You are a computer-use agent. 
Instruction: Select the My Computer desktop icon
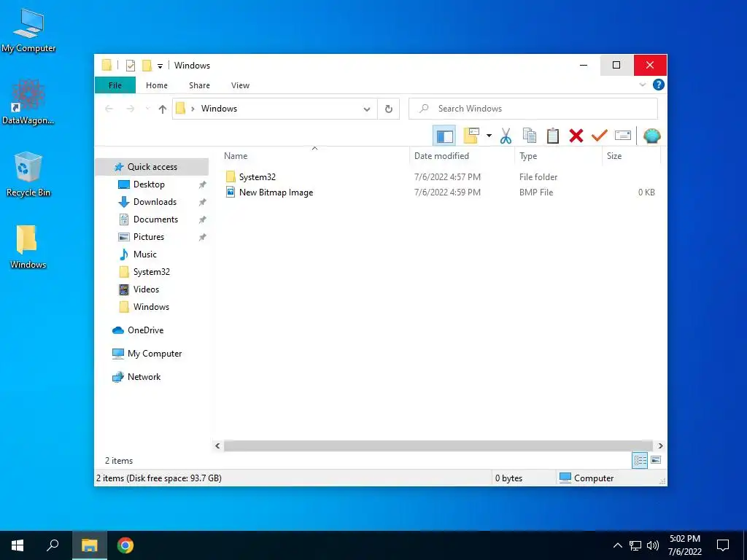(x=28, y=31)
